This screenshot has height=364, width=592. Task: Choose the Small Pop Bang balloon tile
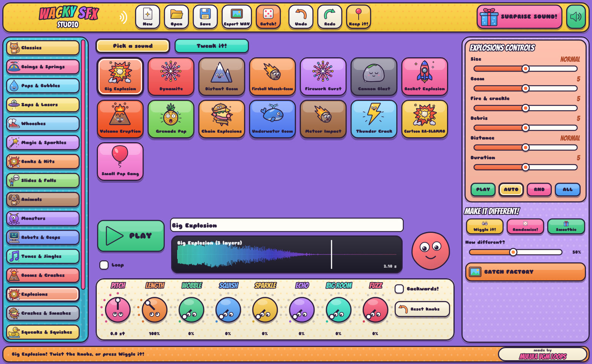(120, 161)
